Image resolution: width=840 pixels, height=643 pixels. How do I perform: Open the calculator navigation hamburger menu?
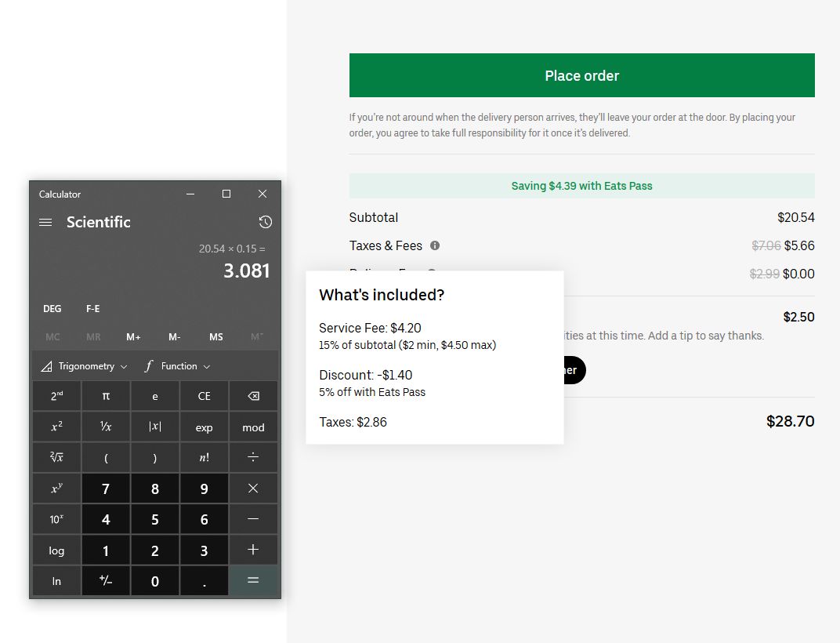tap(45, 223)
